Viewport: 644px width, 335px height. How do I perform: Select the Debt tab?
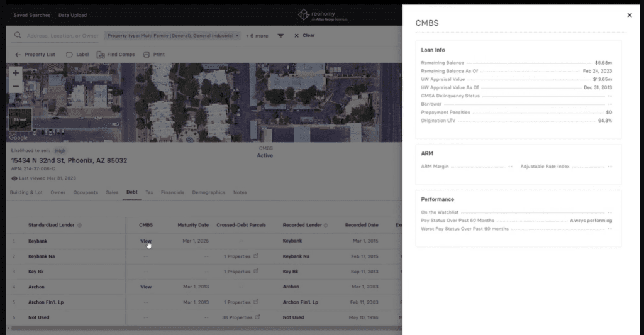pos(132,192)
